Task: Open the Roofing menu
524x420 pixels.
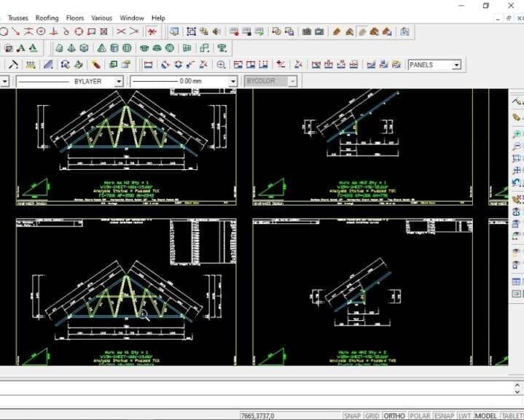Action: point(47,17)
